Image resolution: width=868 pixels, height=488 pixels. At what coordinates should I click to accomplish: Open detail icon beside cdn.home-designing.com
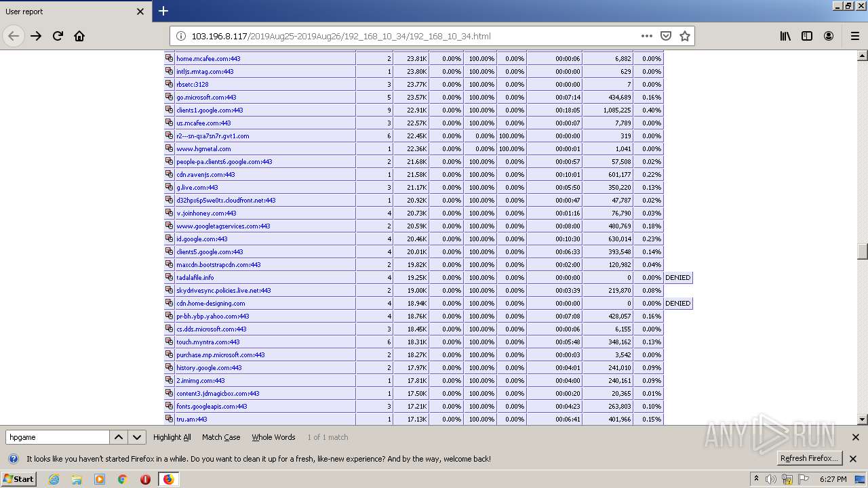(170, 303)
